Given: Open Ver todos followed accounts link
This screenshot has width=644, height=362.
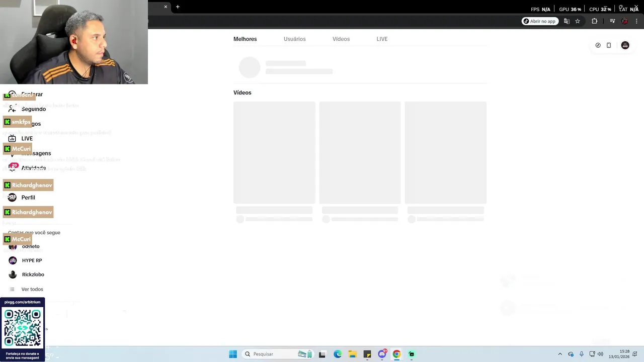Looking at the screenshot, I should tap(32, 289).
